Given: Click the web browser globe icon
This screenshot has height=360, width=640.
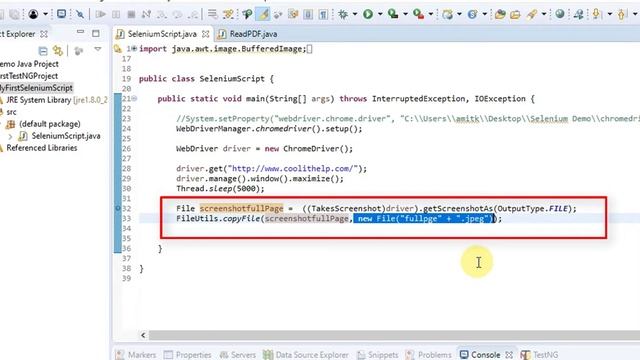Looking at the screenshot, I should click(x=560, y=15).
